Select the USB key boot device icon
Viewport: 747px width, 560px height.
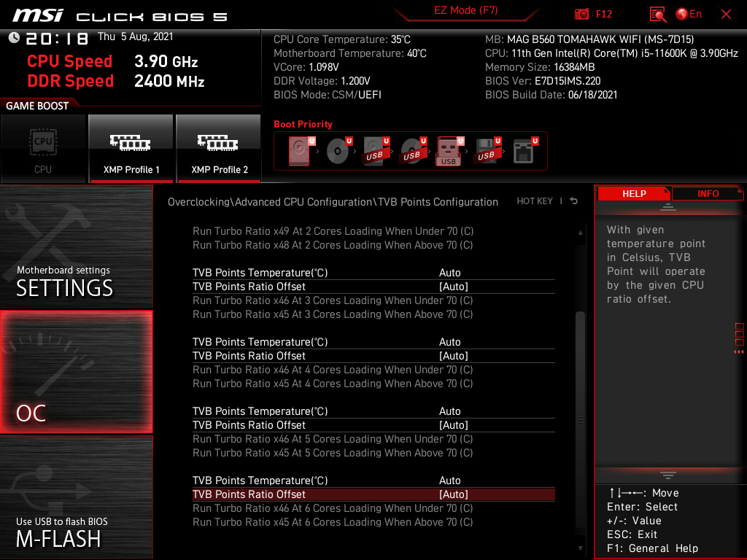[449, 152]
